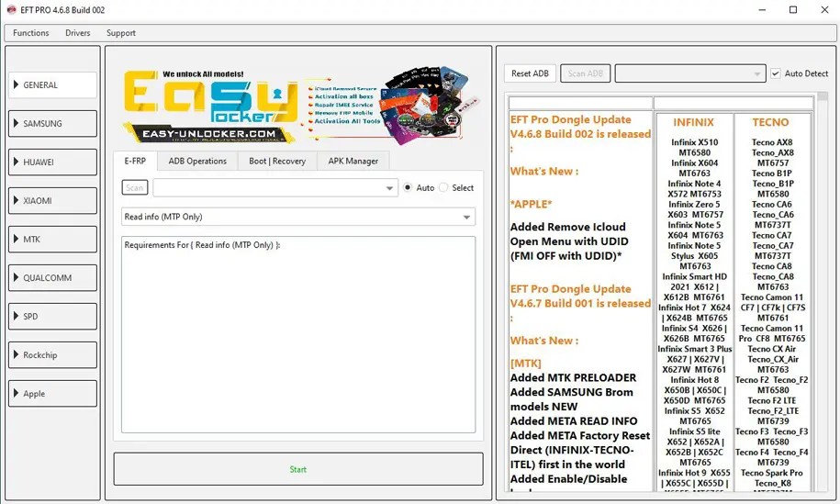
Task: Switch to the APK Manager tab
Action: tap(353, 161)
